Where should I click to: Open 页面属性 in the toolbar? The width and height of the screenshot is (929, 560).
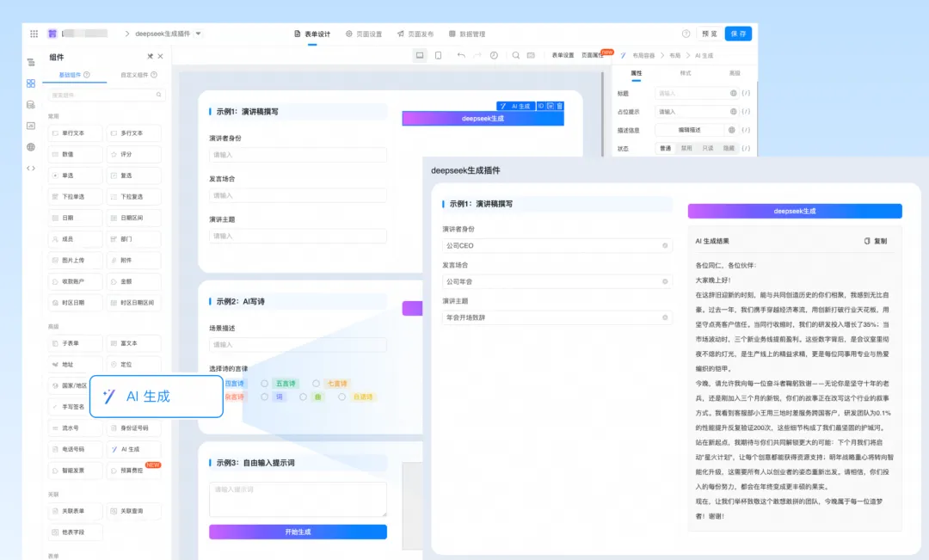(593, 55)
